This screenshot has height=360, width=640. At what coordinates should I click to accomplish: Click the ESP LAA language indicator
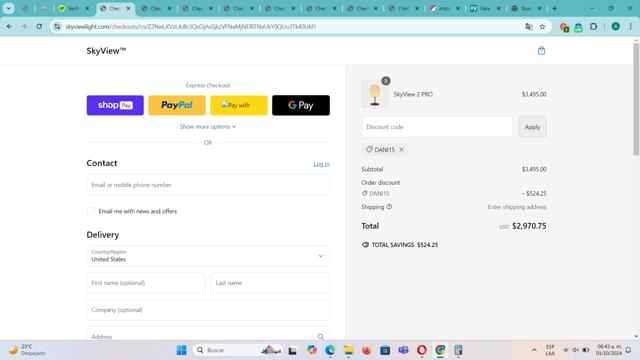coord(550,350)
